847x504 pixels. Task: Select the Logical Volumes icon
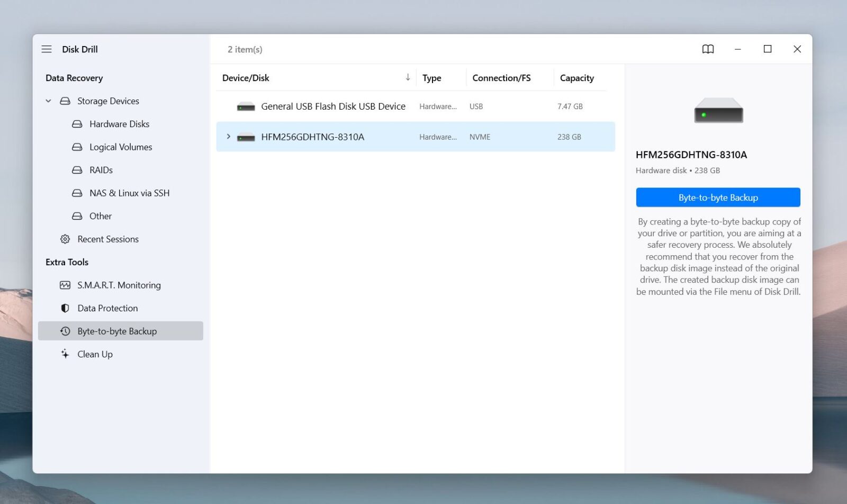pyautogui.click(x=77, y=147)
